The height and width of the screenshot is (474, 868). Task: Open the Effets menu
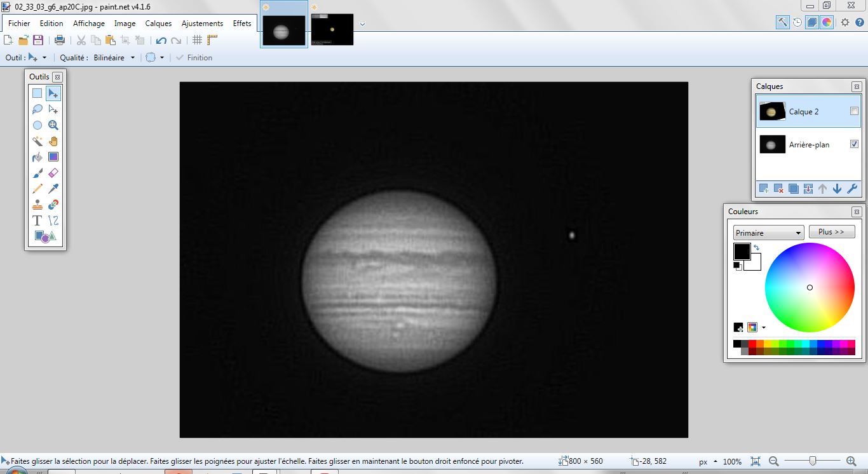[242, 23]
